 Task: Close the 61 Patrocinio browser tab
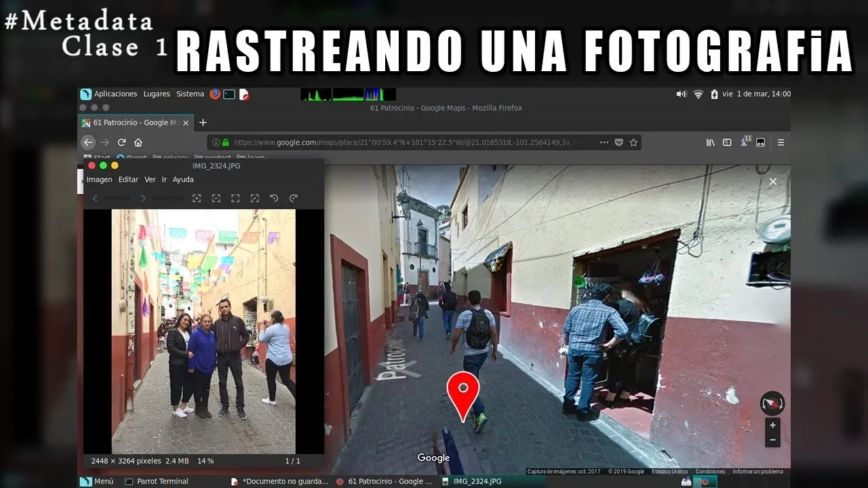pyautogui.click(x=186, y=123)
